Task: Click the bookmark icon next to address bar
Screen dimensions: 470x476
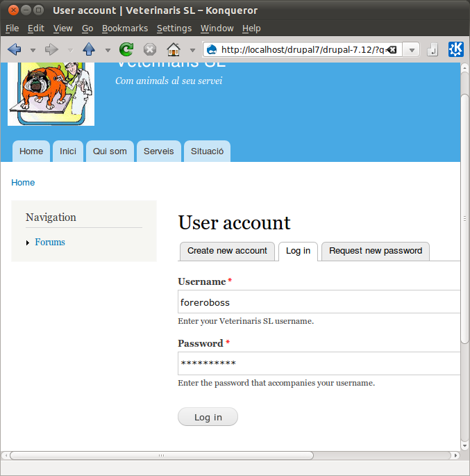Action: 433,49
